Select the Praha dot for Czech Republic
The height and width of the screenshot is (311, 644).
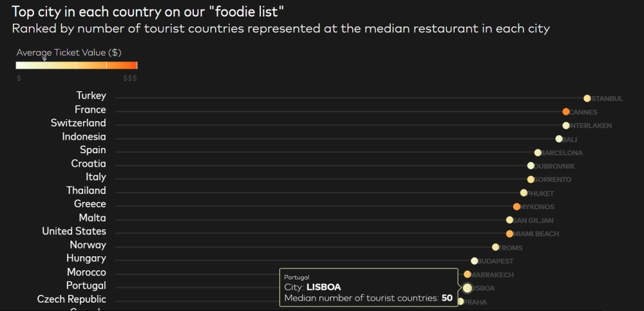click(x=460, y=301)
